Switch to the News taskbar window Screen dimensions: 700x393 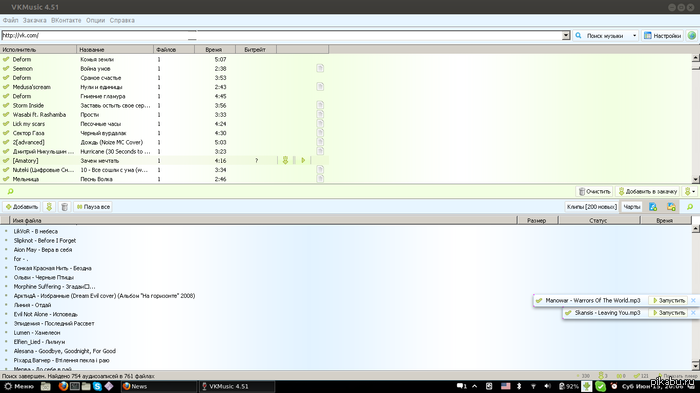pyautogui.click(x=158, y=386)
